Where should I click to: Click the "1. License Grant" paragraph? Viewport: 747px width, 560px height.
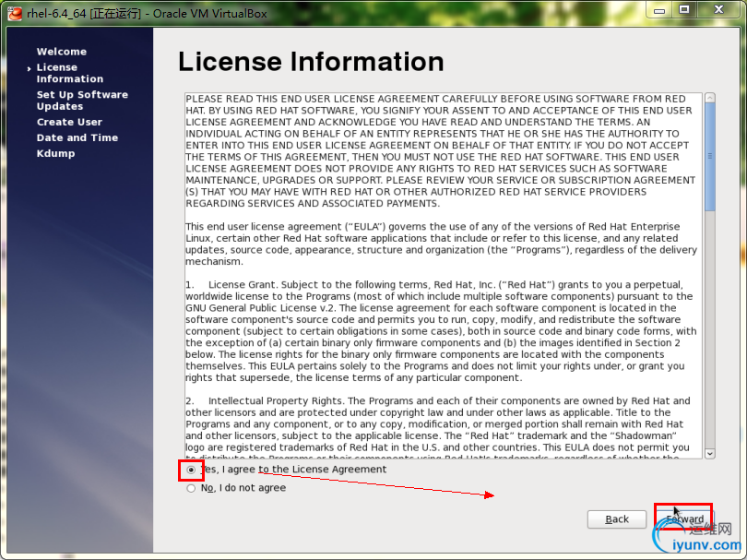coord(441,331)
